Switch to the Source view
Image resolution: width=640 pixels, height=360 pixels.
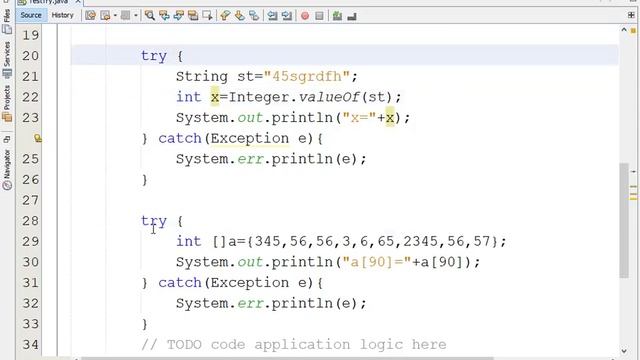[31, 16]
